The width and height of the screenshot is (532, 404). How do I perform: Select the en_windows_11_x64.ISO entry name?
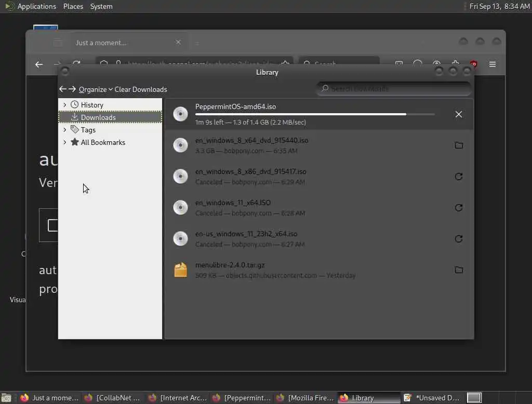coord(233,203)
